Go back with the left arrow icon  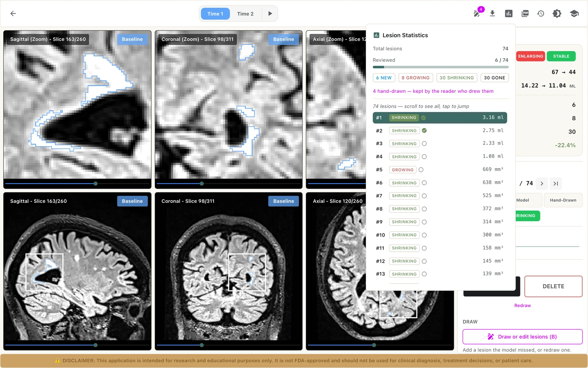coord(13,14)
